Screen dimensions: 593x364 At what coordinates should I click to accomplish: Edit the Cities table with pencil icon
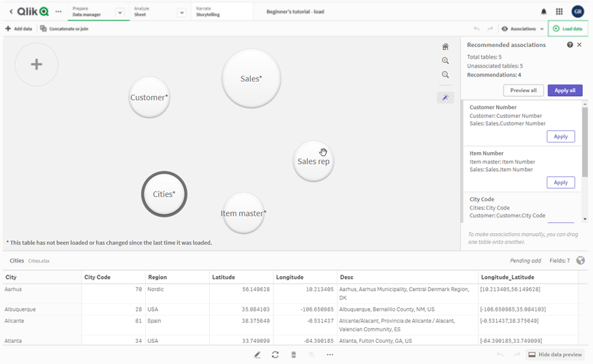click(257, 354)
